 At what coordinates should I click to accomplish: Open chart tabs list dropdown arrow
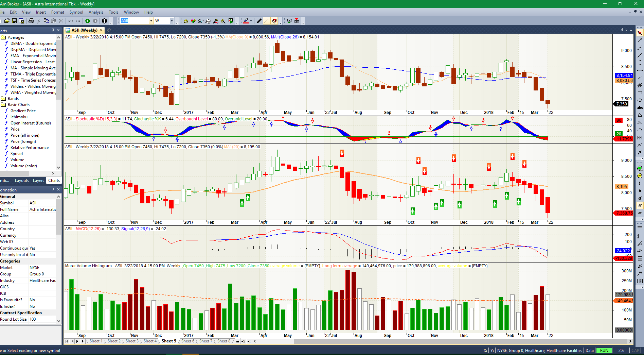631,30
